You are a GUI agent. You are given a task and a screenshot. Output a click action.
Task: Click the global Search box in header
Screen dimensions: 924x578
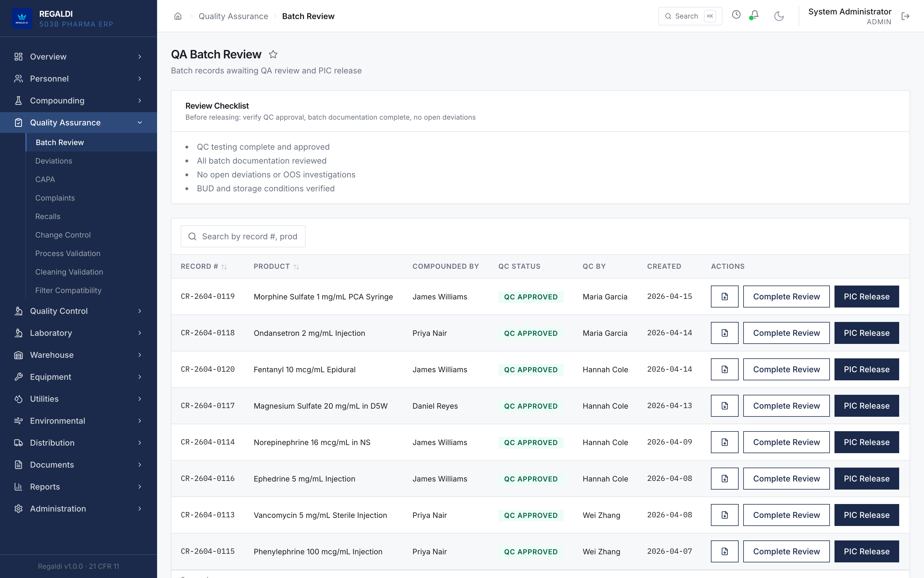[x=690, y=16]
